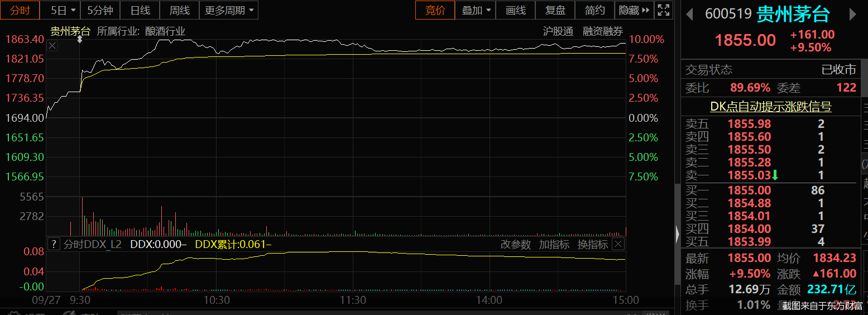This screenshot has height=315, width=868.
Task: Expand the 更多周期 dropdown
Action: point(228,10)
